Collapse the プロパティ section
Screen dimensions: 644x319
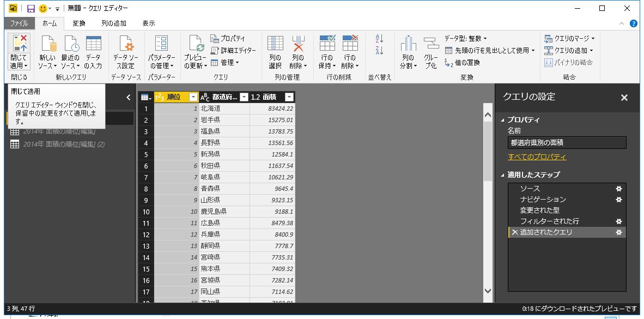point(503,120)
